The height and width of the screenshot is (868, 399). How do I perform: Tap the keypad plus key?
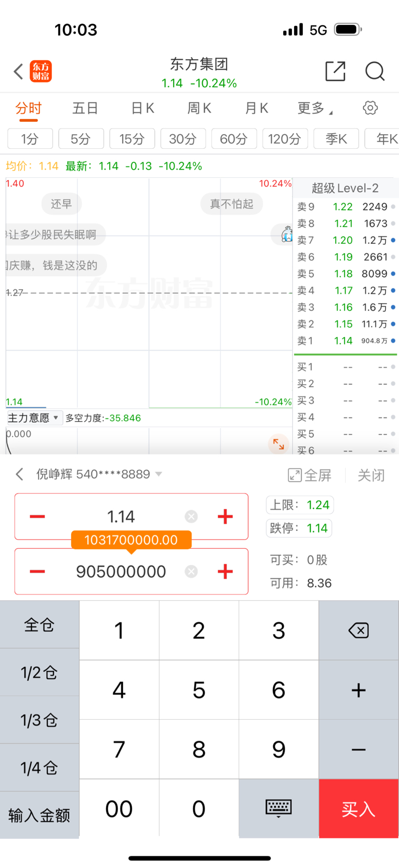click(359, 690)
